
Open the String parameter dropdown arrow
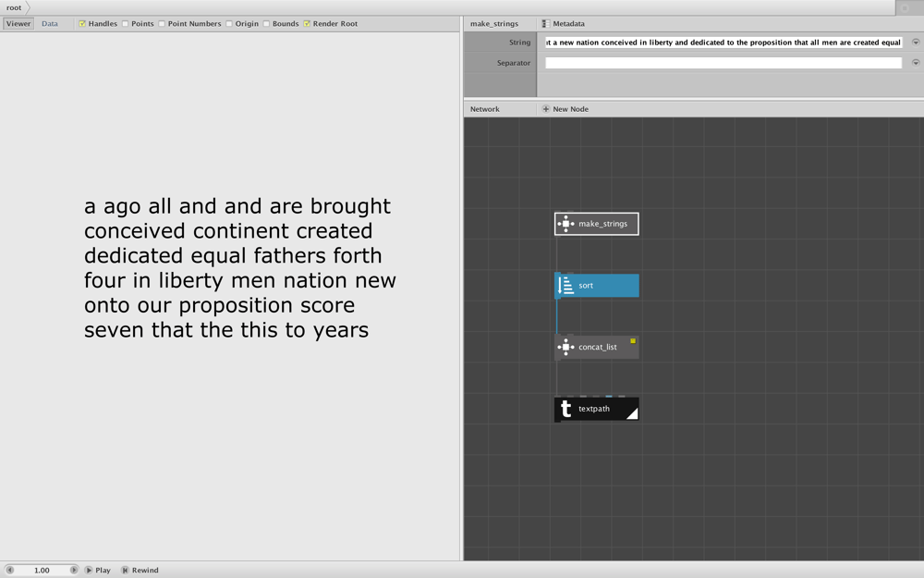coord(916,43)
